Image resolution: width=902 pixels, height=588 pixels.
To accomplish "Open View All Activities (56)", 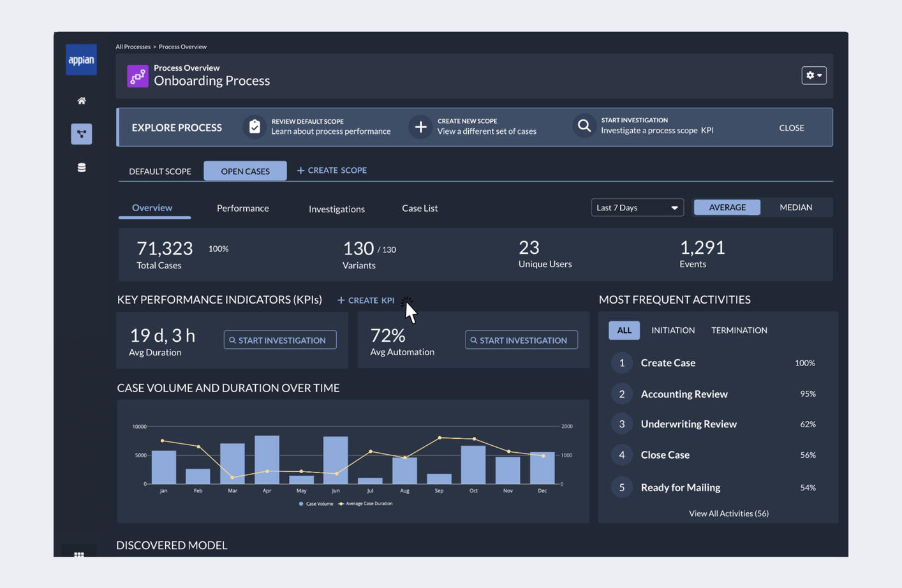I will pos(729,513).
